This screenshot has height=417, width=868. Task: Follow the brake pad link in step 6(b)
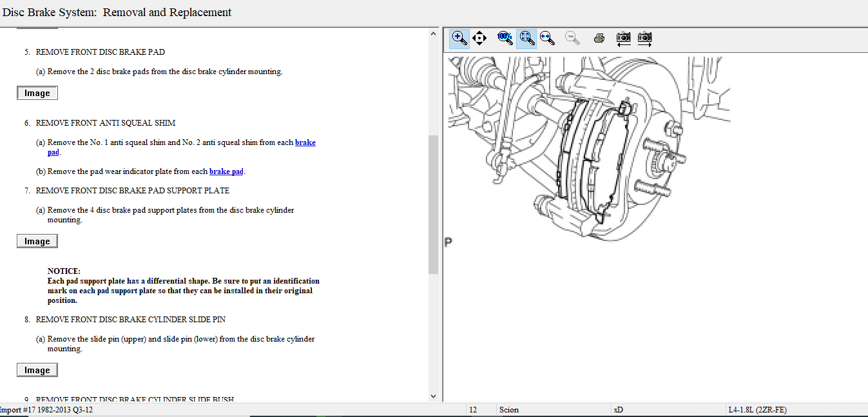pyautogui.click(x=226, y=171)
